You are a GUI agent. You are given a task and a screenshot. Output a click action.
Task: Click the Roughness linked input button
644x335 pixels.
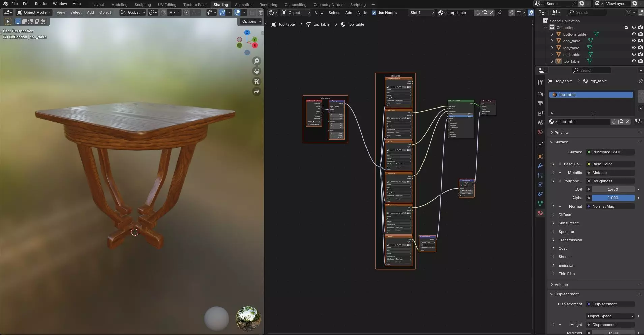tap(610, 181)
